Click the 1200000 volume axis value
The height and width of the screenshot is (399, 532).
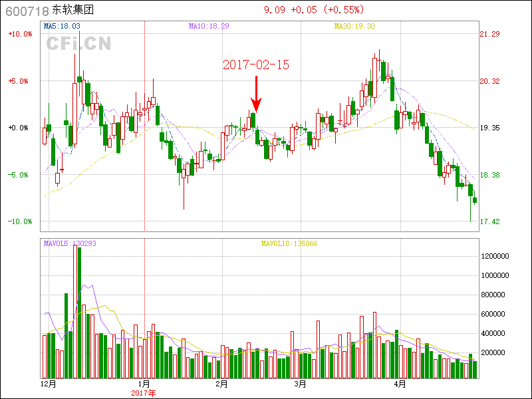[495, 256]
